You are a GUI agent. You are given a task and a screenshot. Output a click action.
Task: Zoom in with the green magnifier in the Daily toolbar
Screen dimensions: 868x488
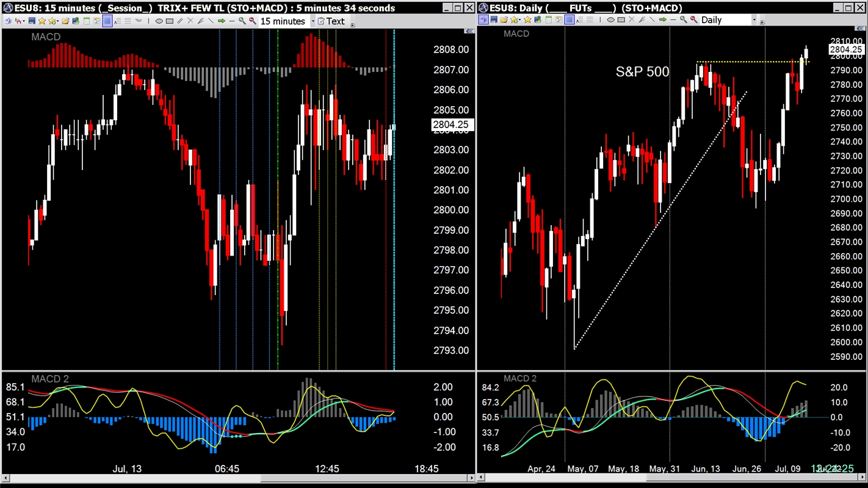click(684, 20)
